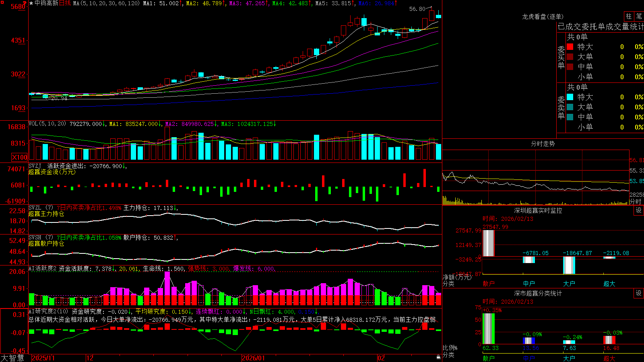Click the 深圳超赢实时监控 panel title
The image size is (644, 362).
point(538,210)
